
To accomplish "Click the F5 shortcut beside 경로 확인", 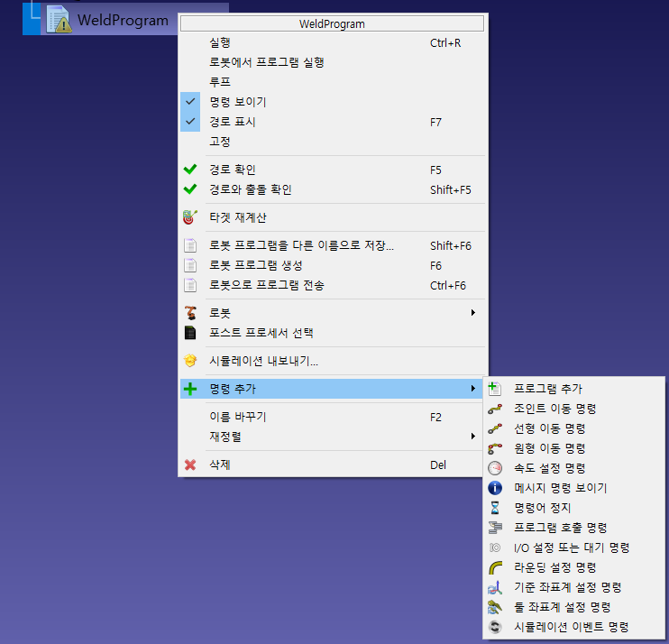I will [435, 170].
